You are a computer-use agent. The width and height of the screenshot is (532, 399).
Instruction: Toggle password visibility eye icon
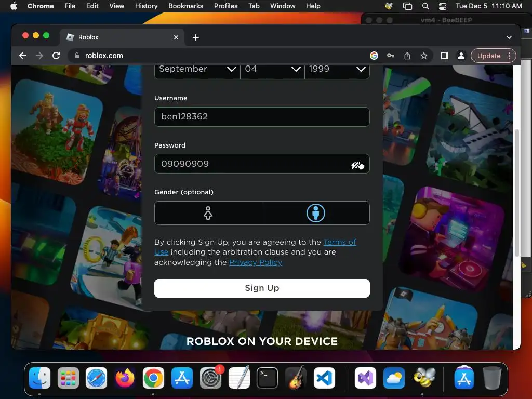(357, 165)
